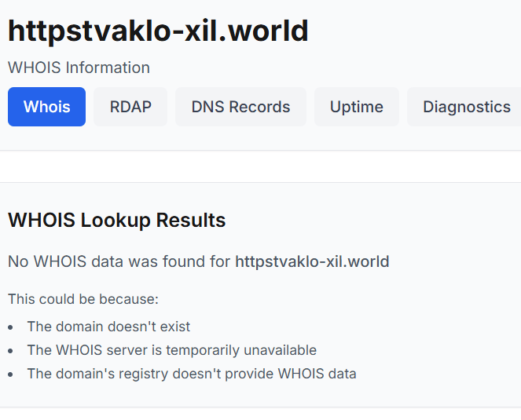Go to the Uptime tab
This screenshot has height=420, width=521.
356,107
